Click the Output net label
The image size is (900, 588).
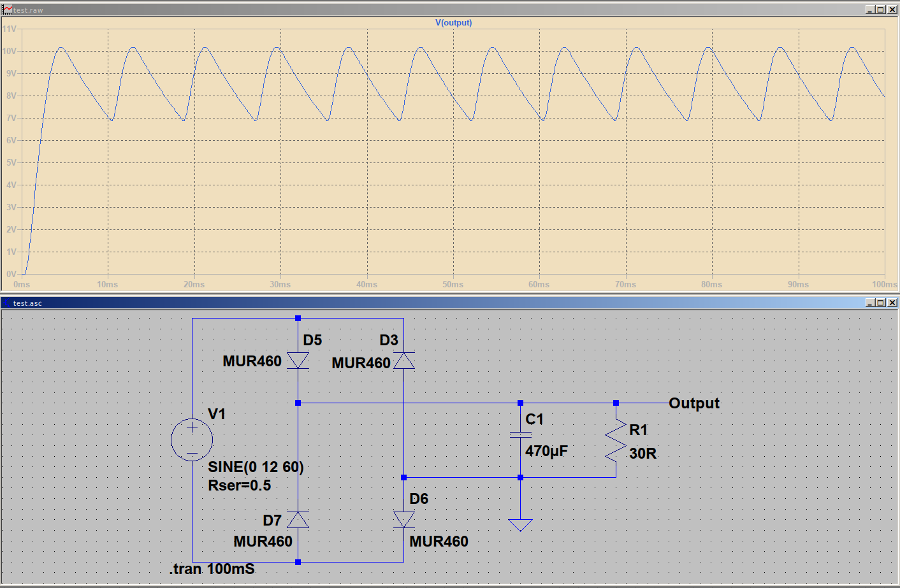694,403
